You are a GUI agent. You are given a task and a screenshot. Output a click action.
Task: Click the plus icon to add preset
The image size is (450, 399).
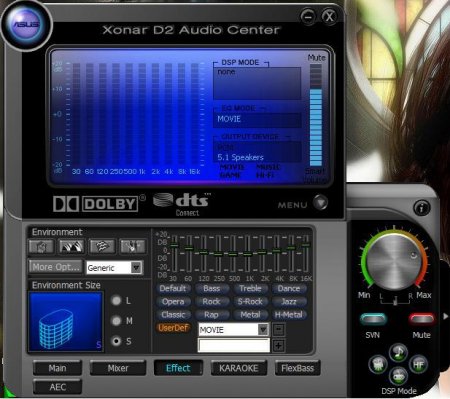pyautogui.click(x=278, y=346)
